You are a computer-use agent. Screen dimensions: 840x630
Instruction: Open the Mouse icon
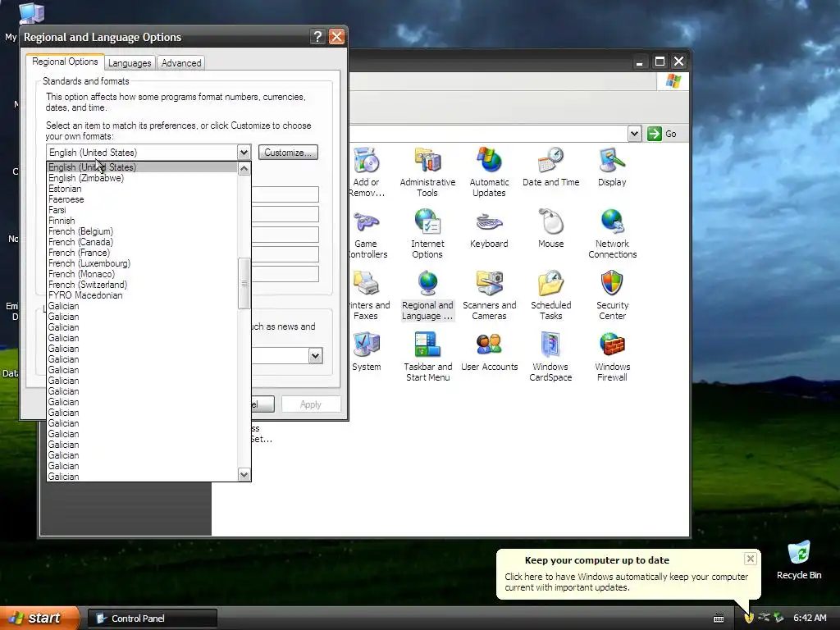pyautogui.click(x=550, y=228)
